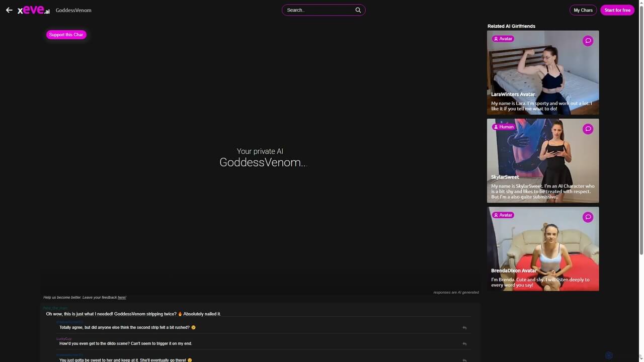
Task: Reply to the 'Totally agree' comment
Action: [x=464, y=328]
